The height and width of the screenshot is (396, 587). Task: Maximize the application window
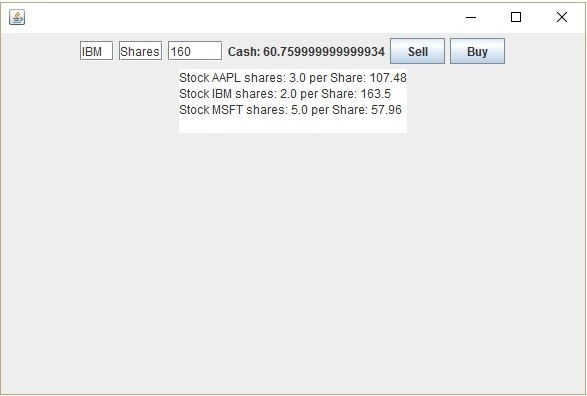click(x=516, y=17)
